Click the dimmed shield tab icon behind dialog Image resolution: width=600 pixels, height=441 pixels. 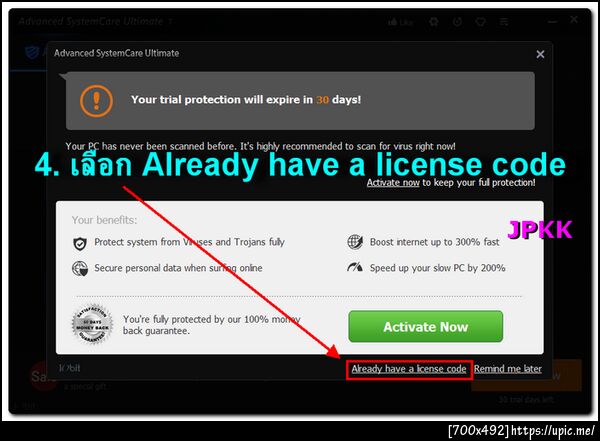tap(32, 52)
